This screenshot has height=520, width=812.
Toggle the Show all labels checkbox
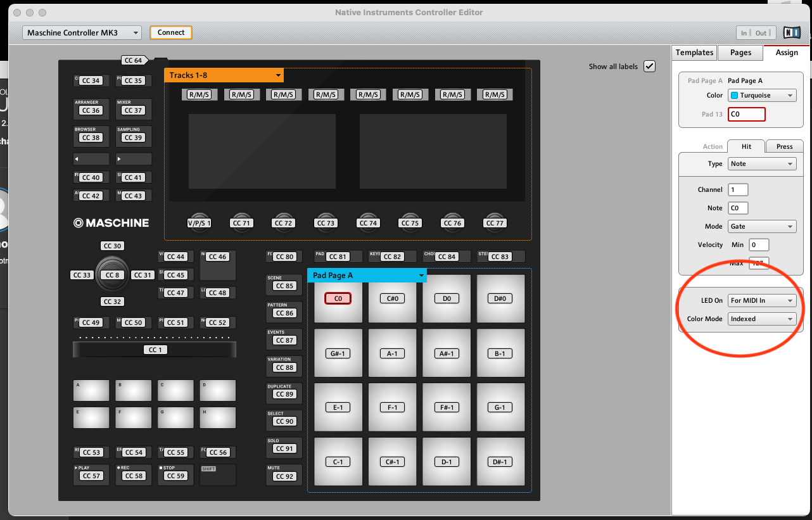coord(649,67)
